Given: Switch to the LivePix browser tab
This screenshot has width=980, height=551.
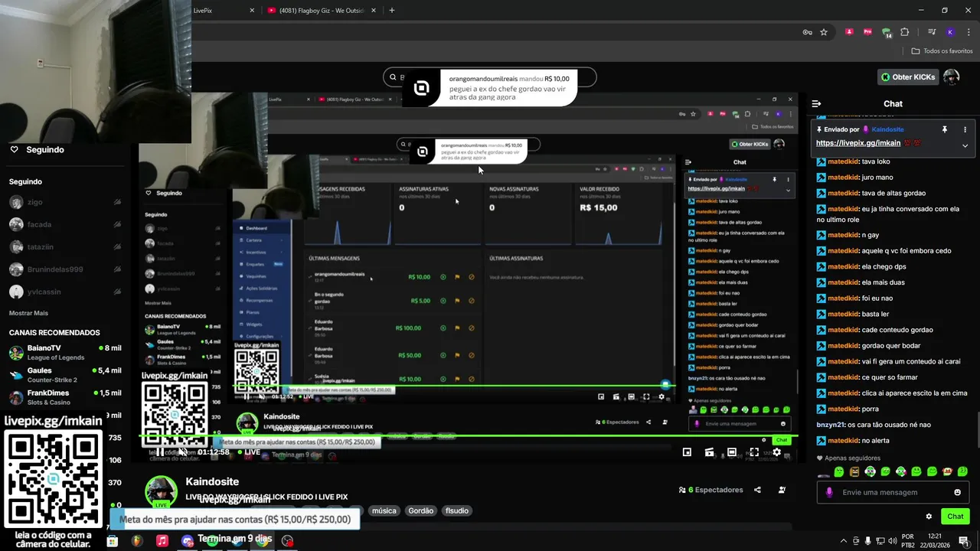Looking at the screenshot, I should 222,11.
